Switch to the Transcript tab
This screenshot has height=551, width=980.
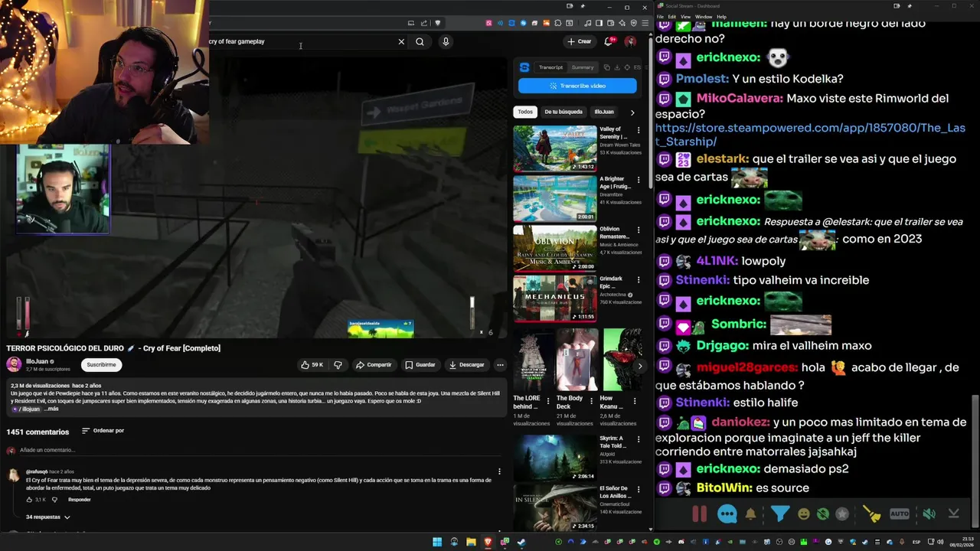pyautogui.click(x=550, y=67)
